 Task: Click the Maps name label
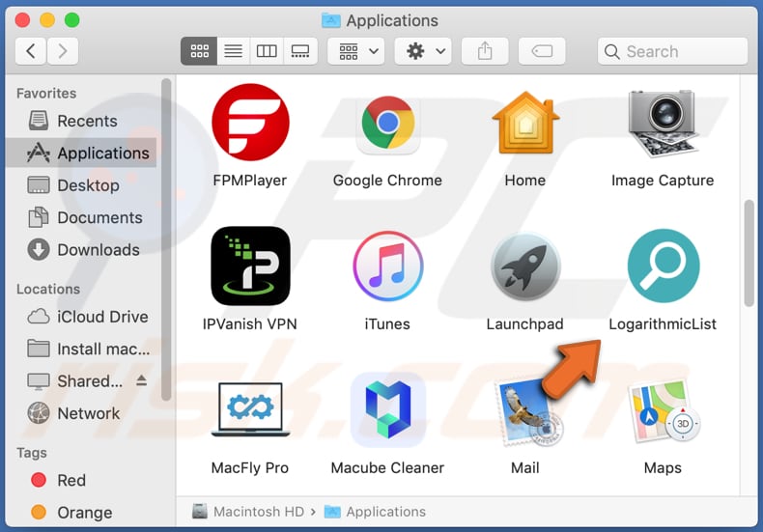[663, 468]
